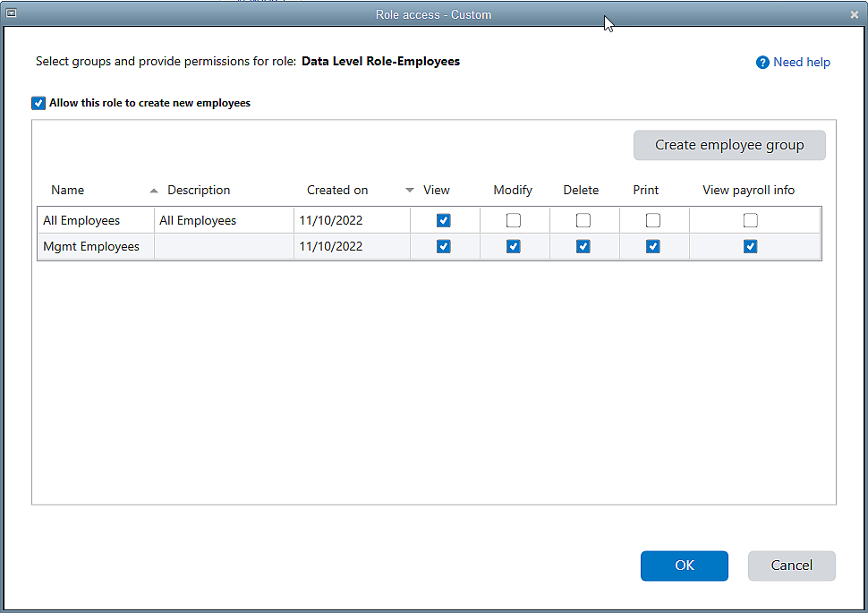Sort descending by Created on arrow
The image size is (868, 613).
(410, 191)
